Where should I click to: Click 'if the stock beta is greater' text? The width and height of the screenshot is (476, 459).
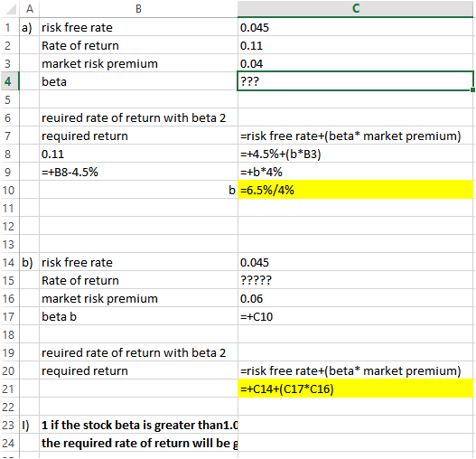(x=123, y=425)
